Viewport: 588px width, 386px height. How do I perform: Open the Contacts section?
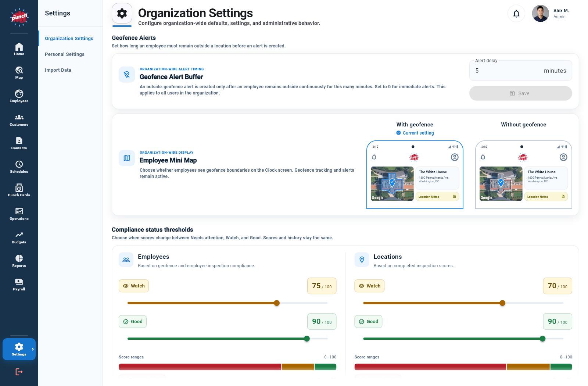click(19, 143)
